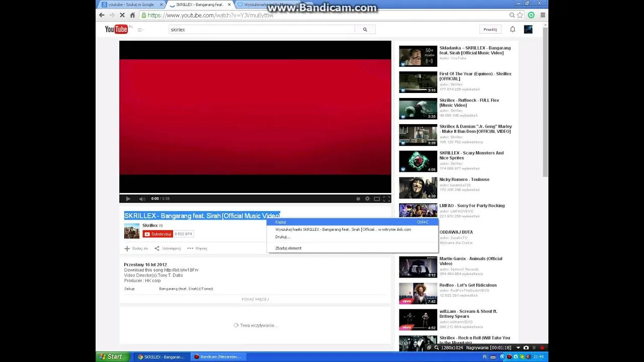Bookmark page with star icon

coord(520,15)
